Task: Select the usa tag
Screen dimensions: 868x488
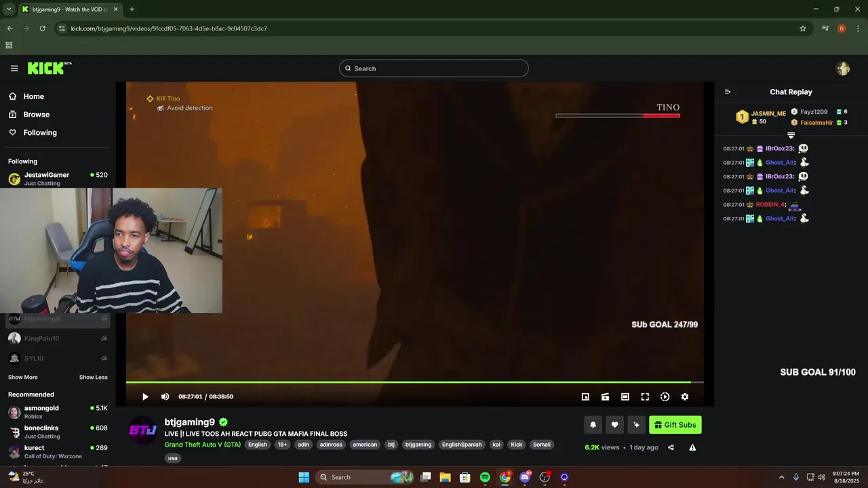Action: coord(173,458)
